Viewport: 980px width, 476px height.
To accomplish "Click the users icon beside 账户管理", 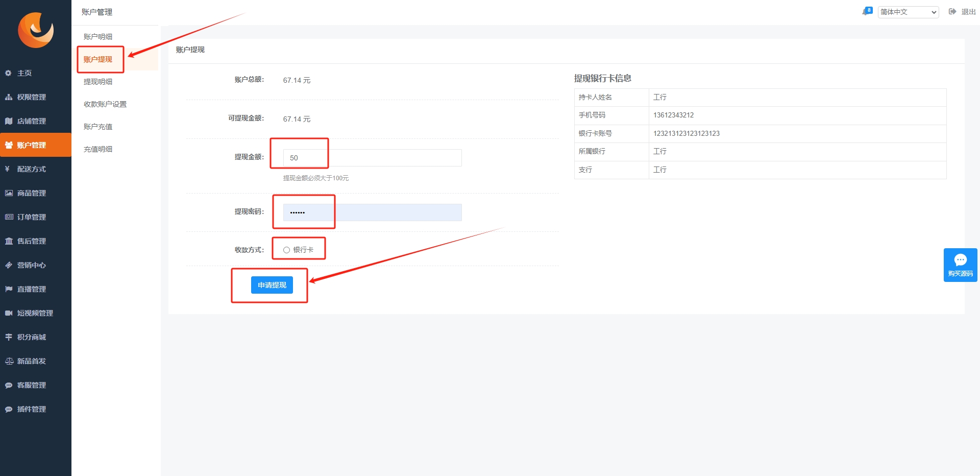I will click(9, 145).
